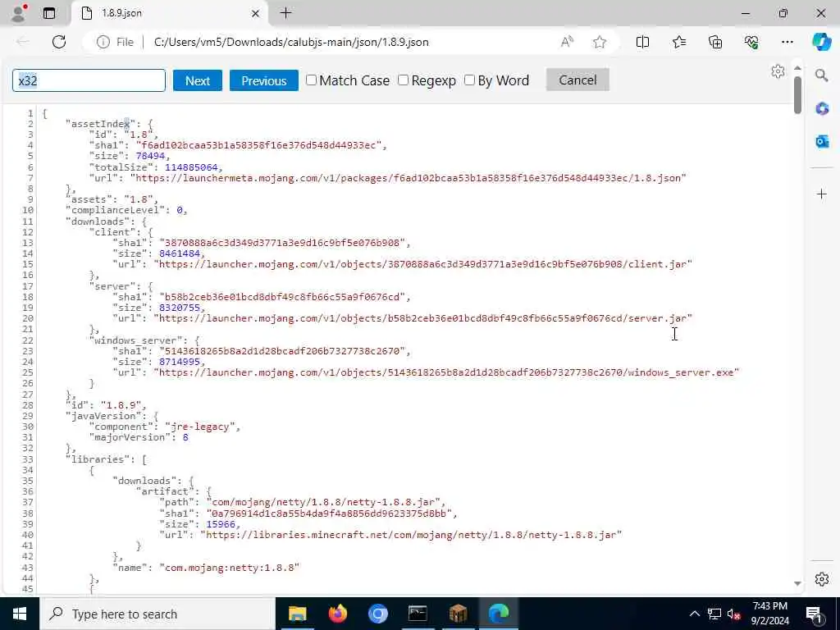Open the Favorites list icon
Viewport: 840px width, 630px height.
[x=678, y=42]
